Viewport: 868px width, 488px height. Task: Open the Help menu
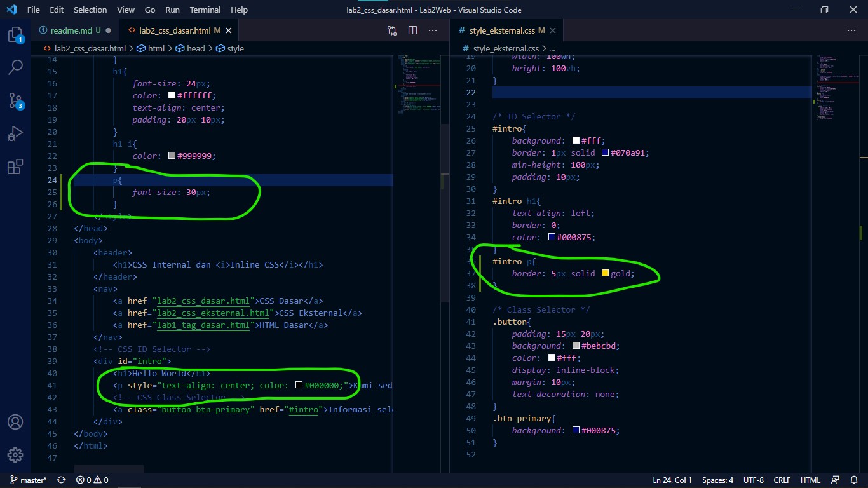click(239, 10)
